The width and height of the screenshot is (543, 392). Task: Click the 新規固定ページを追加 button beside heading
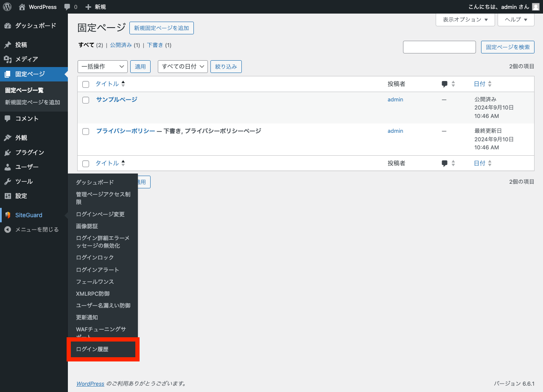click(x=161, y=28)
